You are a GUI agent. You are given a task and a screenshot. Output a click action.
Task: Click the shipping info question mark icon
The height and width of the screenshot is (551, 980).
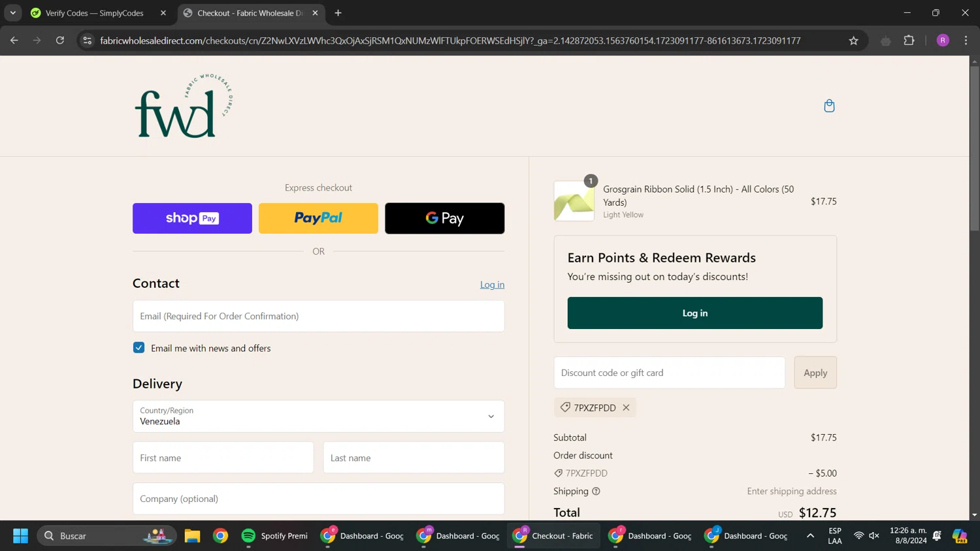click(596, 491)
